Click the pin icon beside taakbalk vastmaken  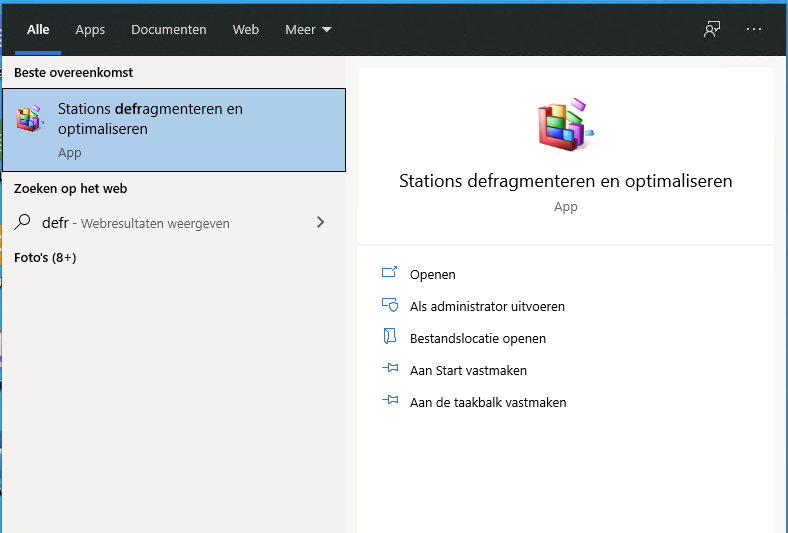(390, 400)
